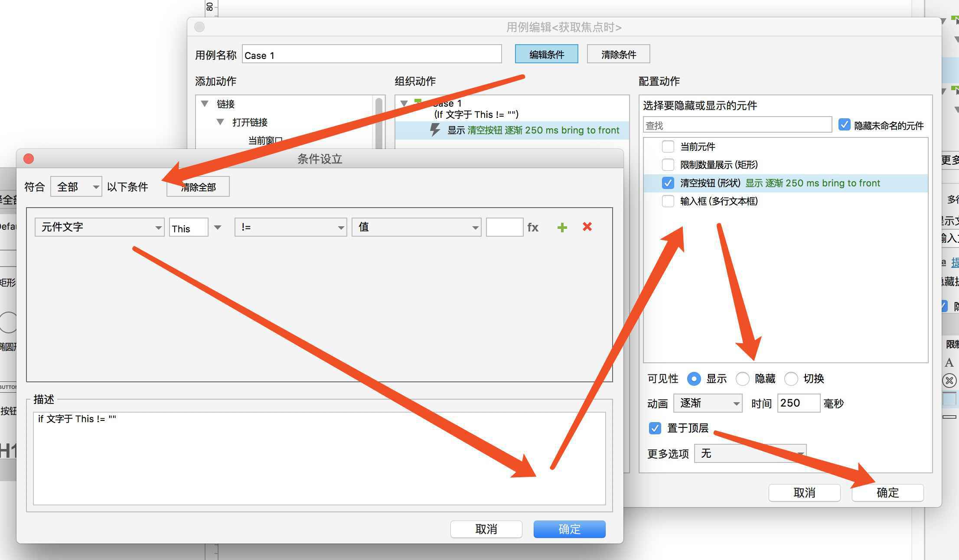The width and height of the screenshot is (959, 560).
Task: Check the 限制数量展示 (矩形) checkbox
Action: tap(668, 165)
